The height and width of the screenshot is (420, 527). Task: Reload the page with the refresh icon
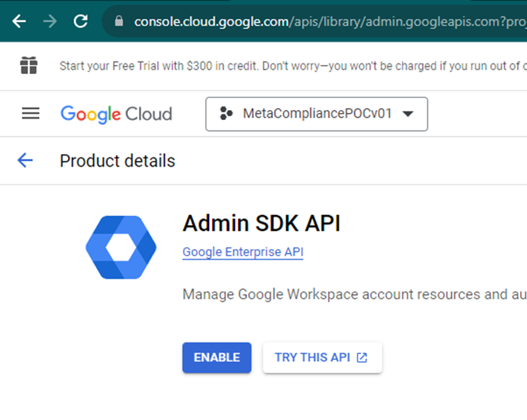click(81, 21)
